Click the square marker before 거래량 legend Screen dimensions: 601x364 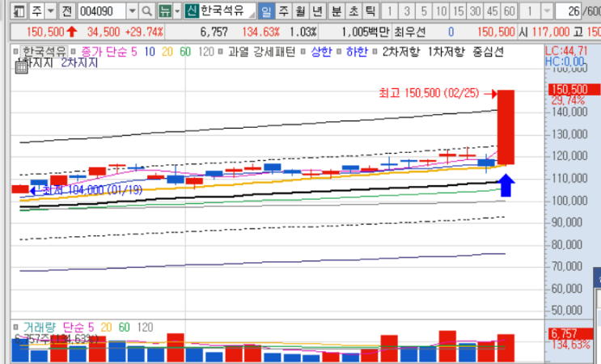[15, 328]
